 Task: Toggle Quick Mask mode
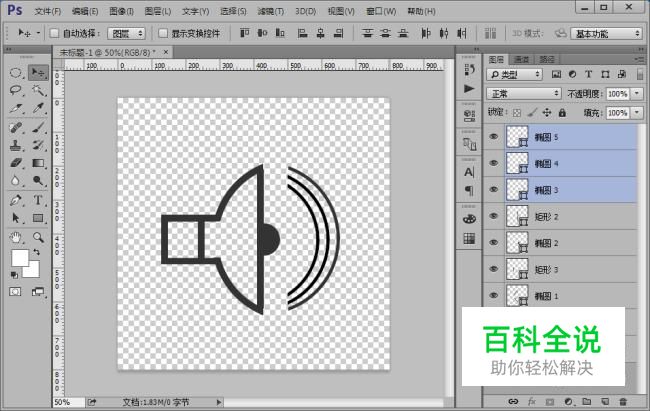click(x=15, y=292)
